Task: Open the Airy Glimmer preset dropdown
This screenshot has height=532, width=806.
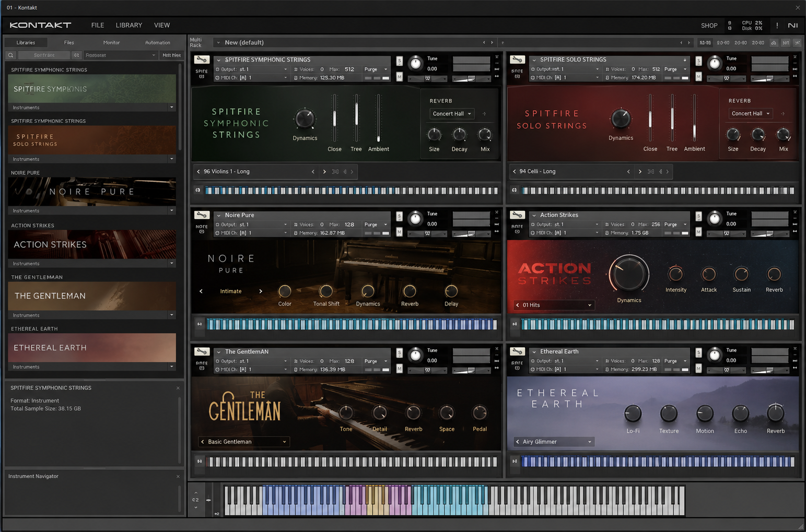Action: point(554,442)
